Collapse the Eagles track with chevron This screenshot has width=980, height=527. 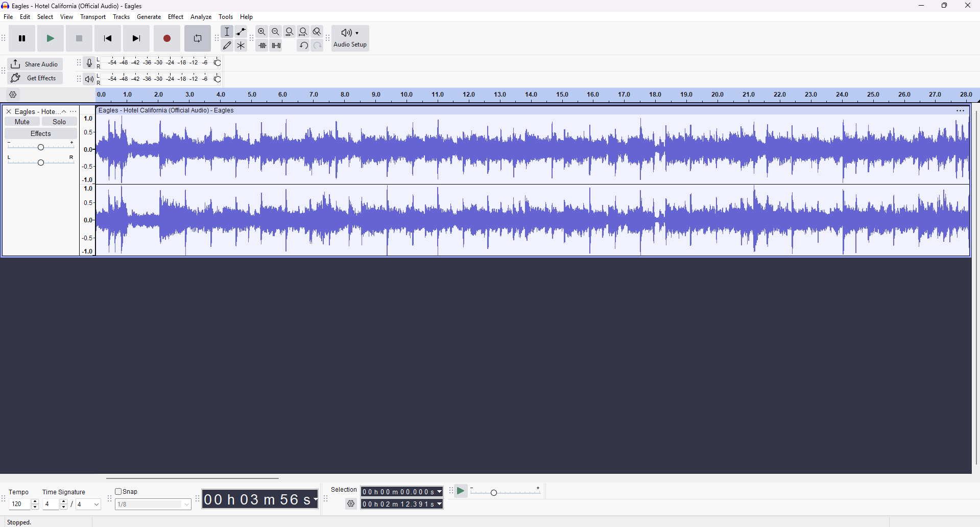coord(64,111)
